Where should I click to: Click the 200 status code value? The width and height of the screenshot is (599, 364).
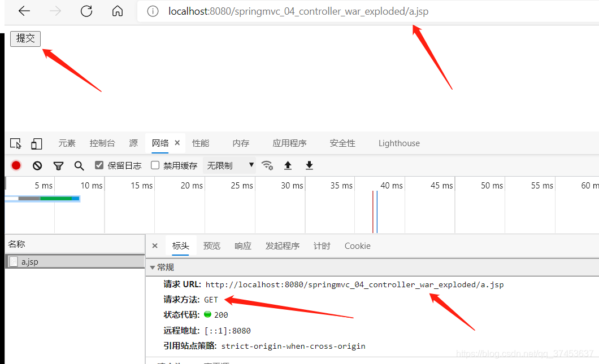221,315
